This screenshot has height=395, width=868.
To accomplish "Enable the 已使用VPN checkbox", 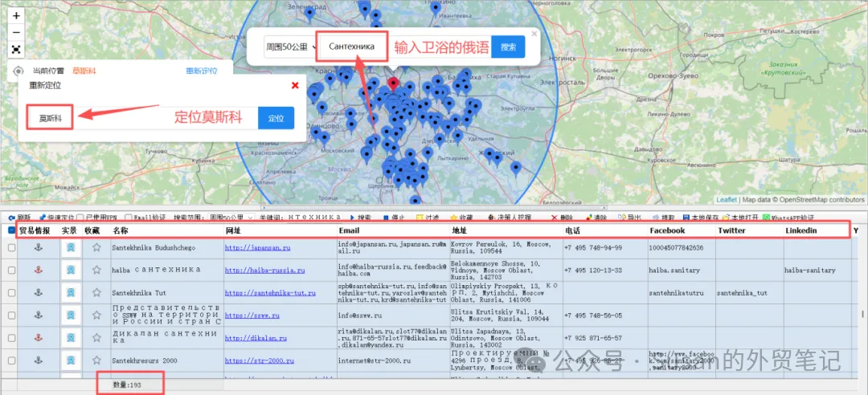I will pyautogui.click(x=80, y=218).
